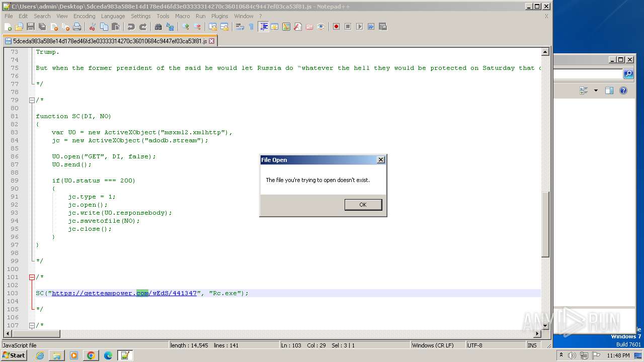Close the File Open dialog with X
Viewport: 644px width, 362px height.
pos(381,160)
